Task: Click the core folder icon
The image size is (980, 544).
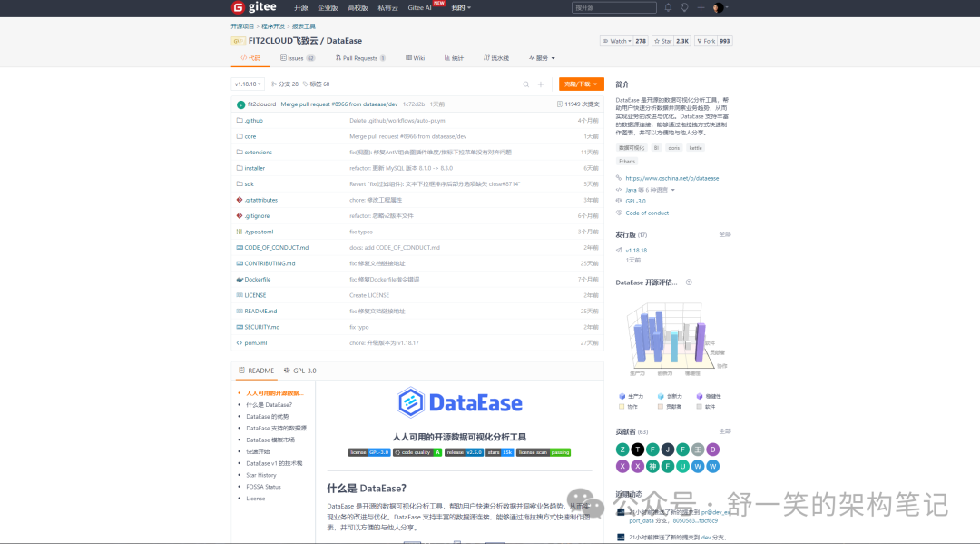Action: click(x=240, y=135)
